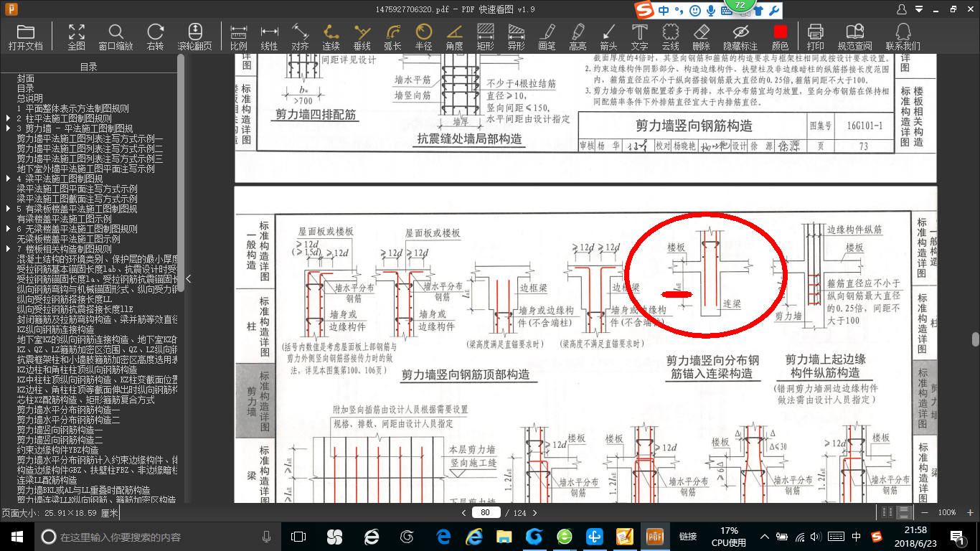980x551 pixels.
Task: Zoom out with the minus button
Action: click(x=924, y=512)
